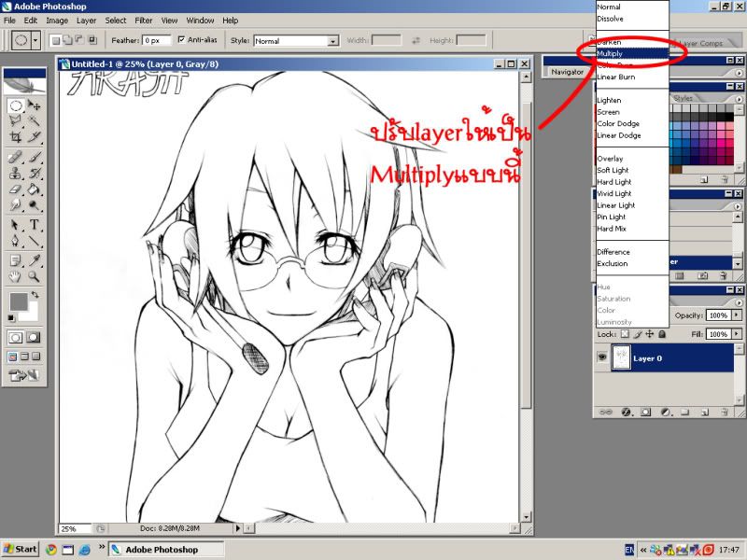The width and height of the screenshot is (747, 560).
Task: Choose Screen blend mode
Action: pos(632,112)
